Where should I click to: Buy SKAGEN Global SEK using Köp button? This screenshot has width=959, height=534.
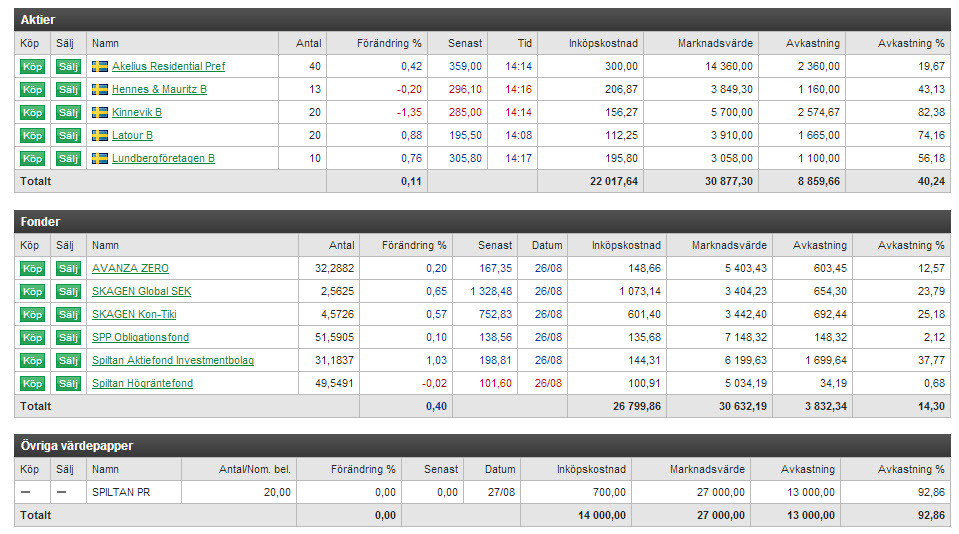pyautogui.click(x=32, y=292)
